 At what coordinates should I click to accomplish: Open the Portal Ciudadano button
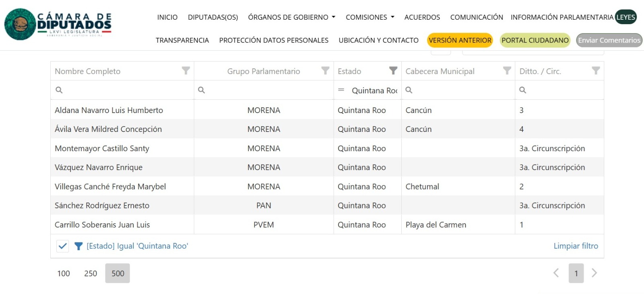tap(535, 40)
